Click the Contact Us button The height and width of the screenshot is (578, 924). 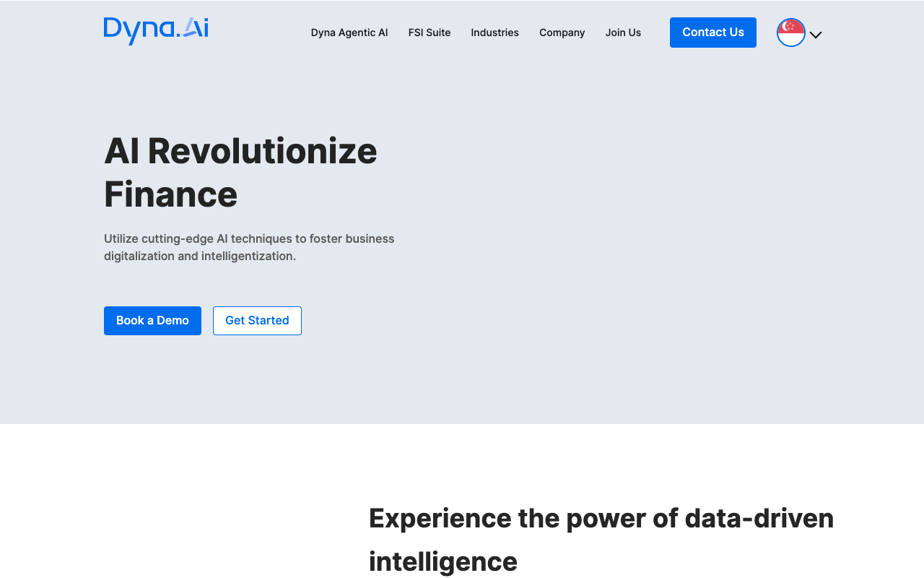pos(712,32)
